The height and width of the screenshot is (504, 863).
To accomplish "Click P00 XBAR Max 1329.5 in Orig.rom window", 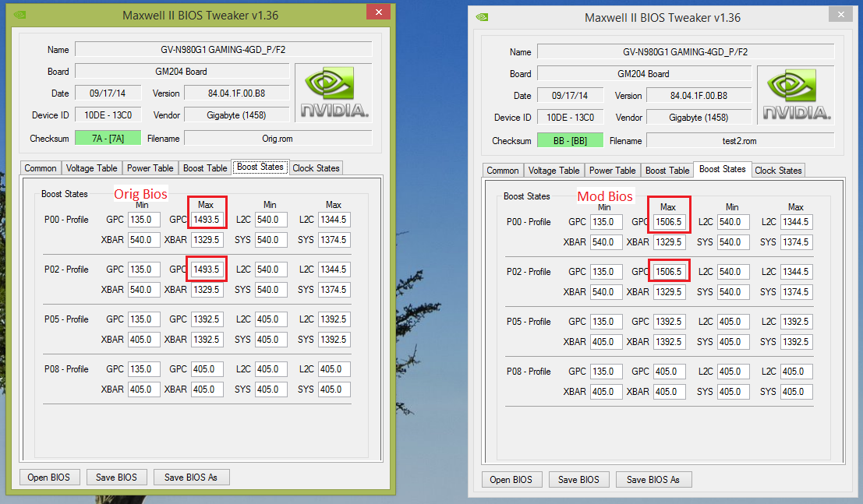I will tap(207, 240).
